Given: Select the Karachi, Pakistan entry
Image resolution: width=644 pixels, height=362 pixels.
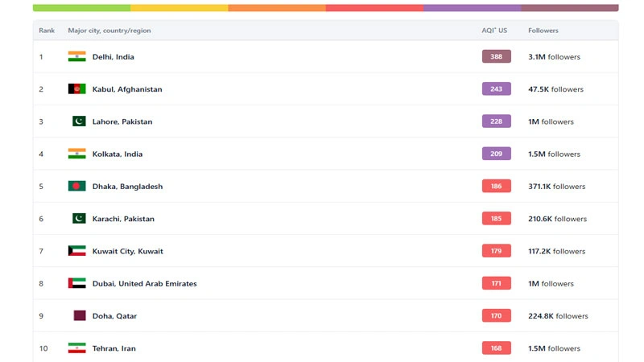Looking at the screenshot, I should coord(123,219).
